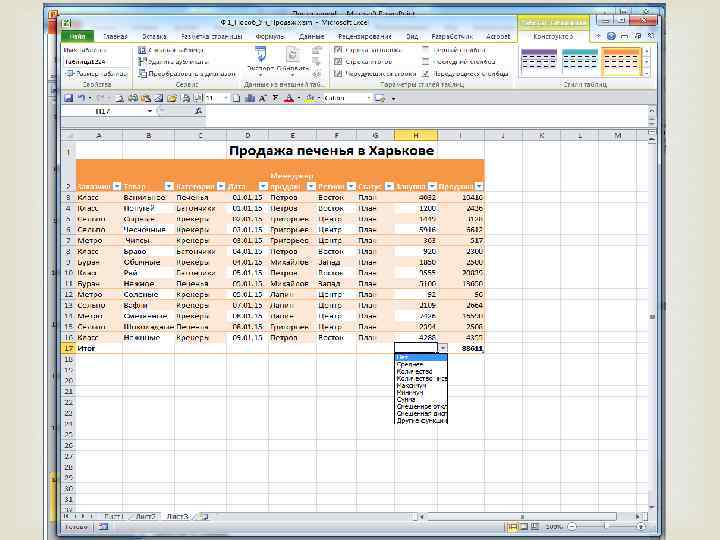Click the Refresh (Обновить) icon in the ribbon

[292, 55]
